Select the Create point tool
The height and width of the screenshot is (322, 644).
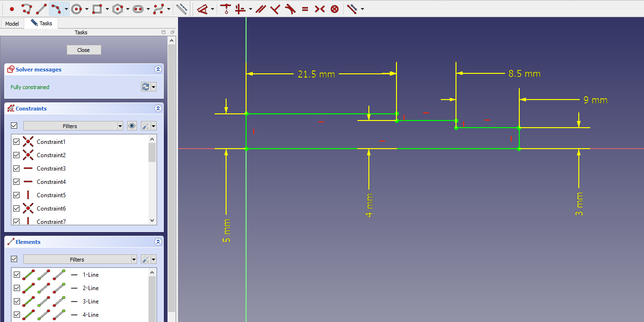pos(12,9)
